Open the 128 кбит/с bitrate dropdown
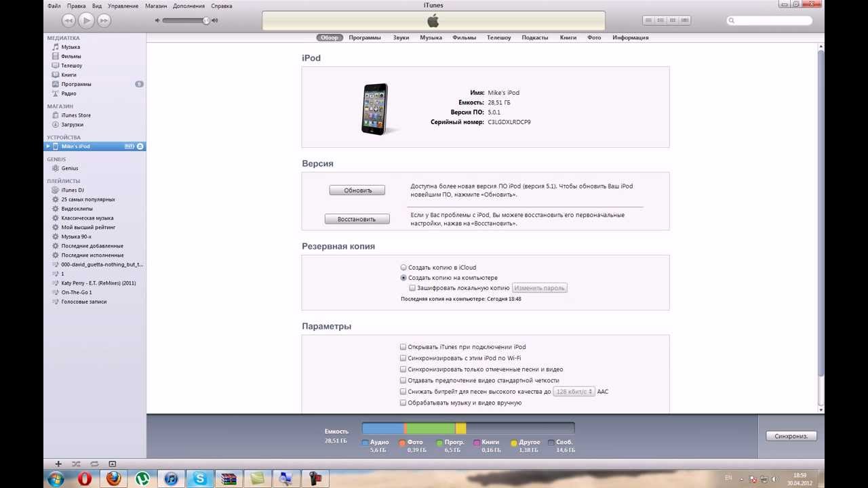Screen dimensions: 868x488 (574, 392)
